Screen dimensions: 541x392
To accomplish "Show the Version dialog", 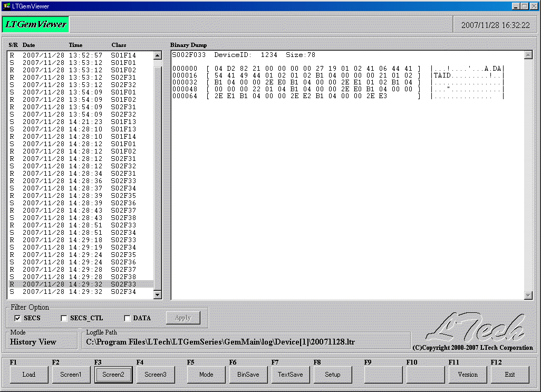I will tap(467, 375).
